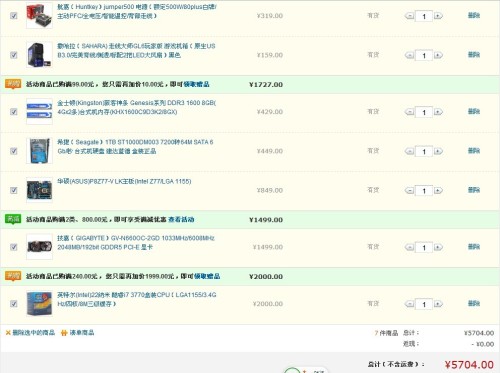The width and height of the screenshot is (500, 373).
Task: Increase quantity of ASUS P8Z77-V LK motherboard
Action: (438, 190)
